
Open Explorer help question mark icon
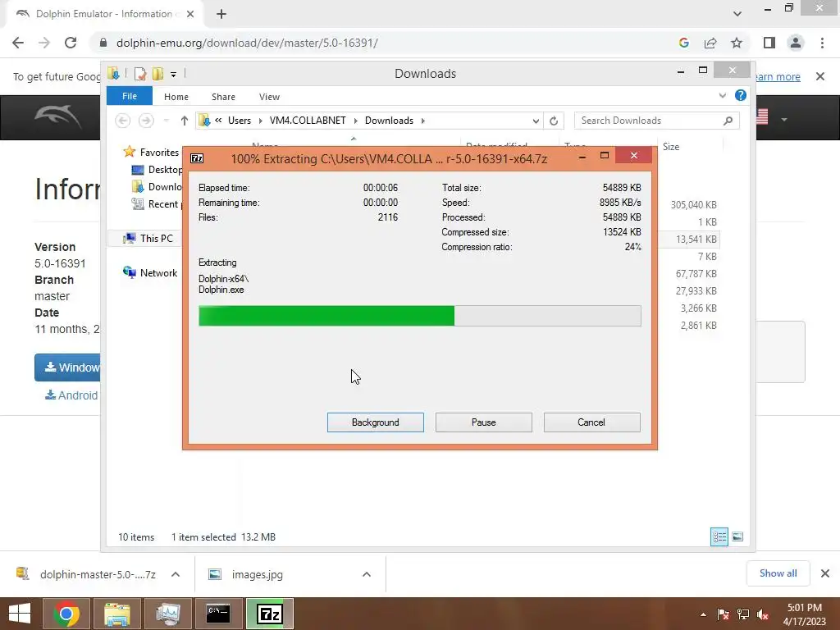point(741,95)
